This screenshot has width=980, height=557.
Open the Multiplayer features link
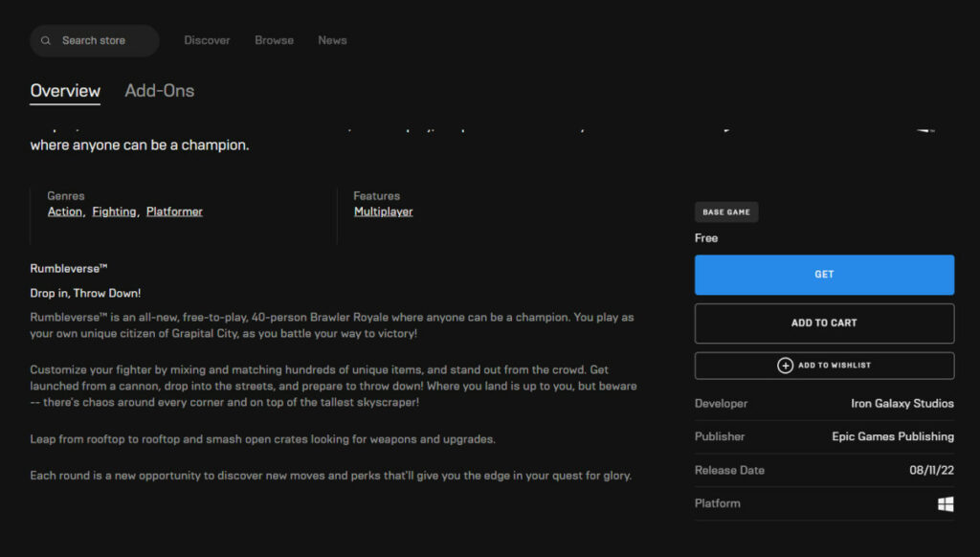(383, 211)
